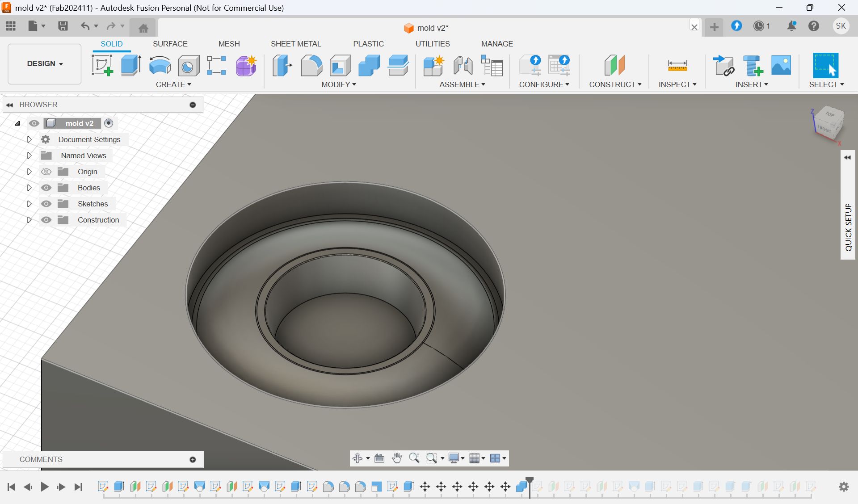Expand the Document Settings node

click(29, 139)
